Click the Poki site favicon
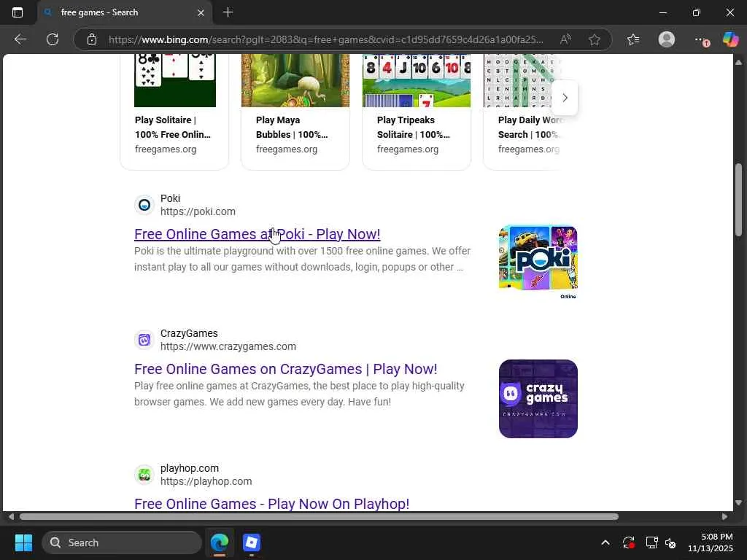The width and height of the screenshot is (747, 560). 144,205
